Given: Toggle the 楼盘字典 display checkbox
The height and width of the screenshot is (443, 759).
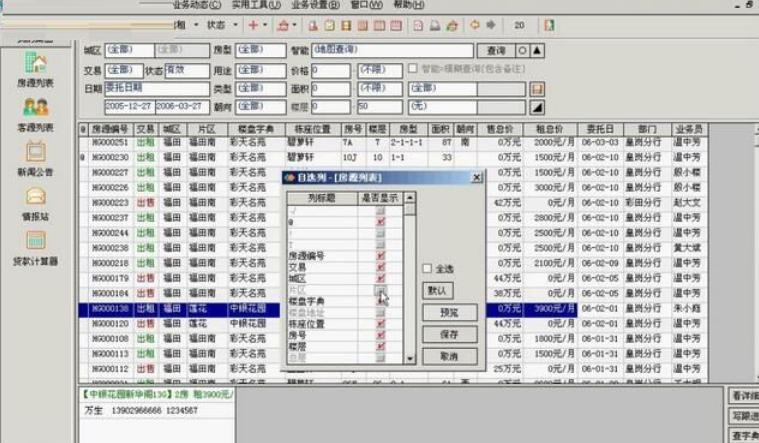Looking at the screenshot, I should pos(380,301).
